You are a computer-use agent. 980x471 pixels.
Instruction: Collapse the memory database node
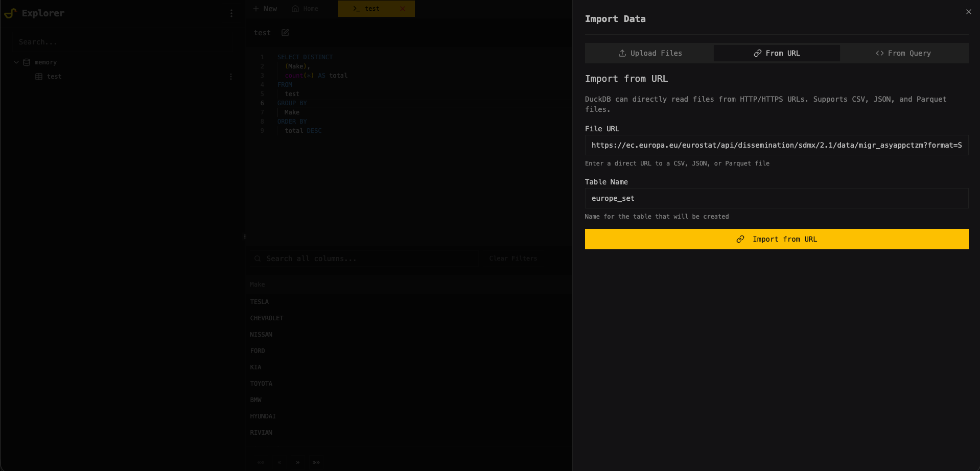pyautogui.click(x=16, y=62)
